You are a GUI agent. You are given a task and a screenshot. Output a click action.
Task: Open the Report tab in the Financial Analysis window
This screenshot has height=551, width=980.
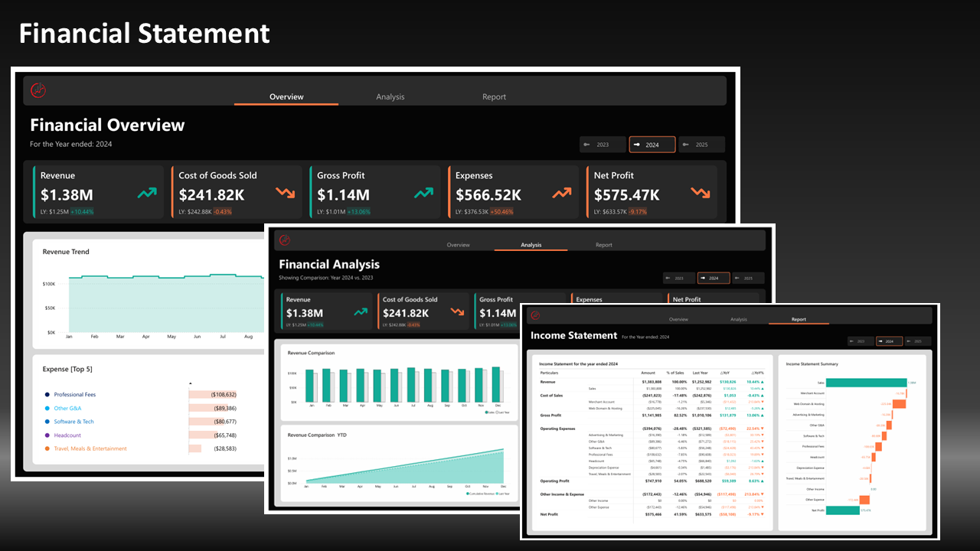pyautogui.click(x=604, y=245)
